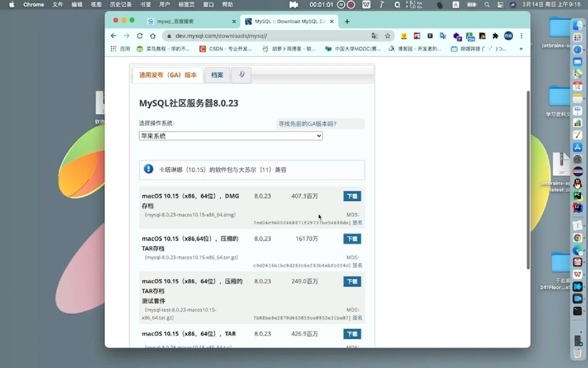Bookmark this page with the star icon
The width and height of the screenshot is (588, 368).
point(388,36)
